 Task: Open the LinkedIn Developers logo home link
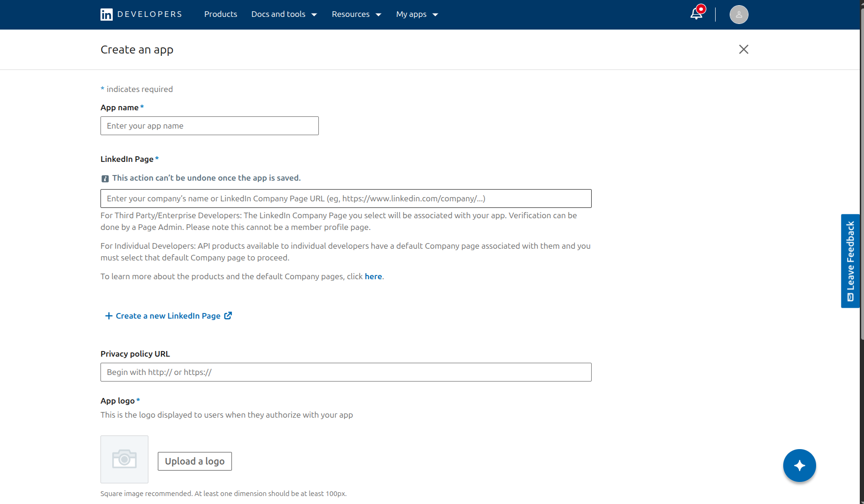(x=141, y=14)
